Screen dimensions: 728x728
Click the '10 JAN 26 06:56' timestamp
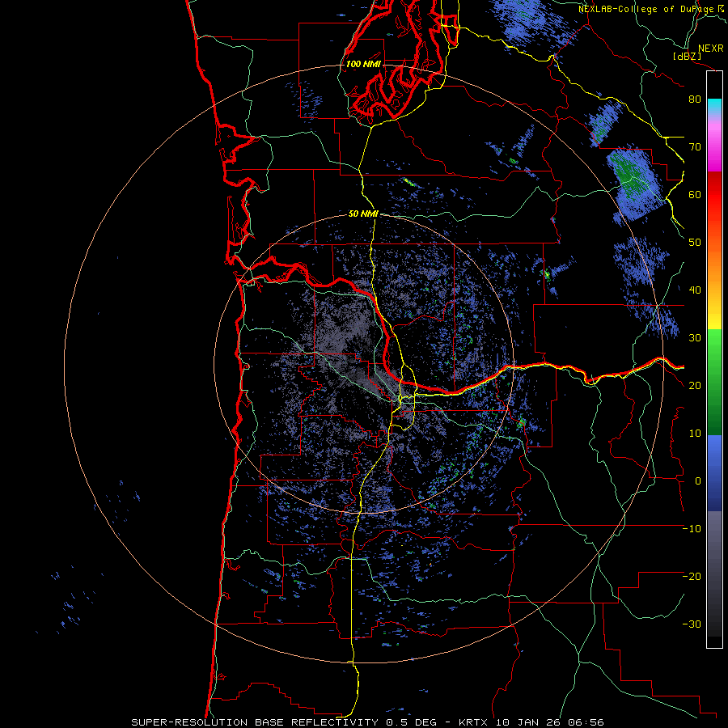[550, 722]
